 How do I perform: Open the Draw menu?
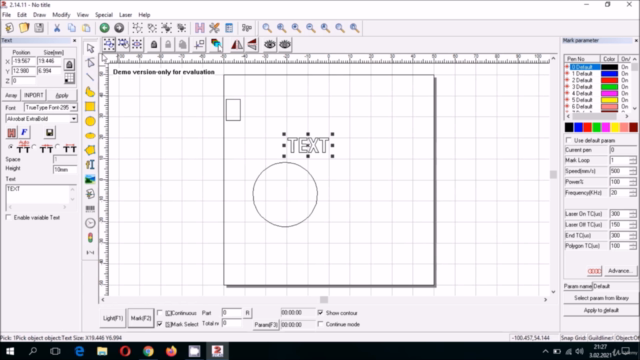tap(40, 15)
